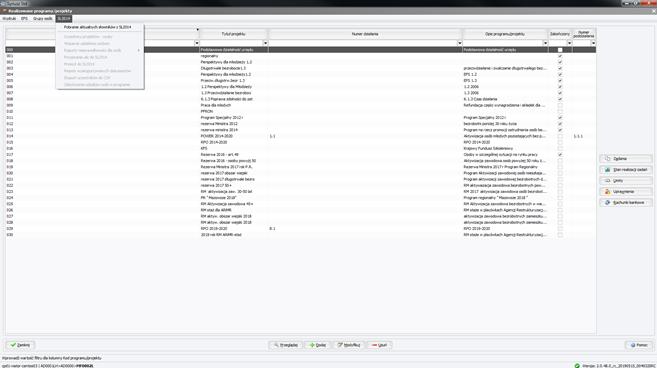Click the Opis programu/projektu filter field
Viewport: 657px width, 368px height.
[x=503, y=43]
